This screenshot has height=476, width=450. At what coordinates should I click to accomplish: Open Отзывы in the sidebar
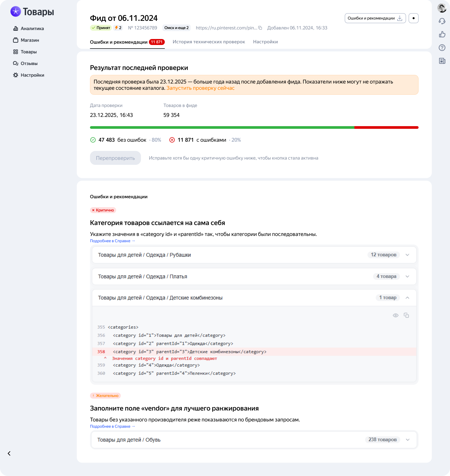pos(25,63)
